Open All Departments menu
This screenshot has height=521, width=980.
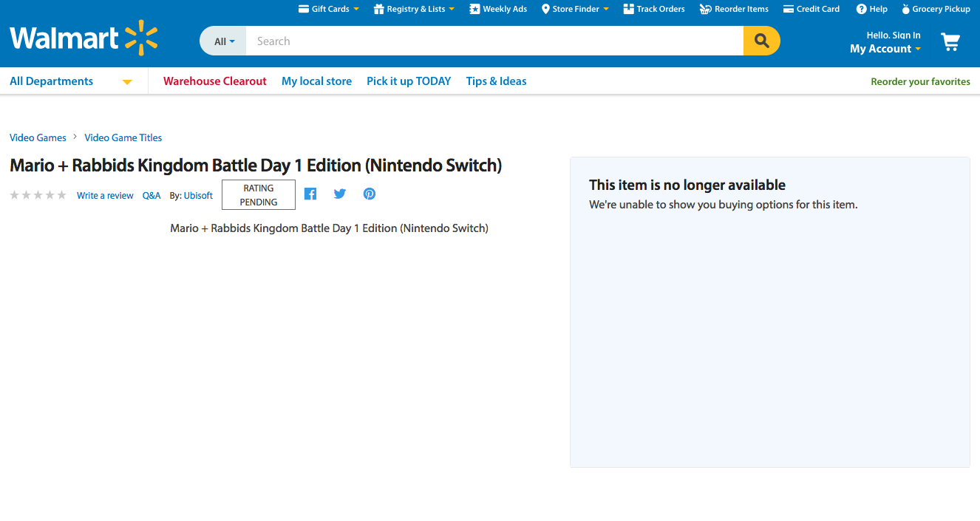pyautogui.click(x=52, y=81)
